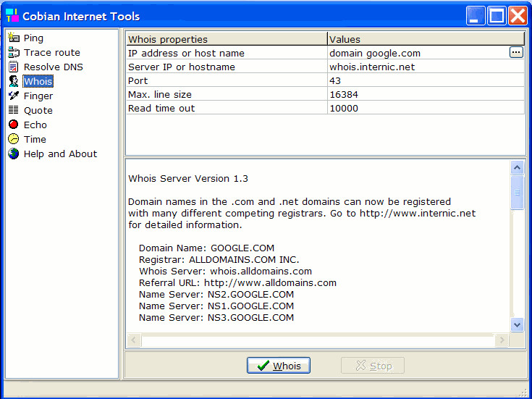
Task: Click the Quote tool icon
Action: click(x=14, y=110)
